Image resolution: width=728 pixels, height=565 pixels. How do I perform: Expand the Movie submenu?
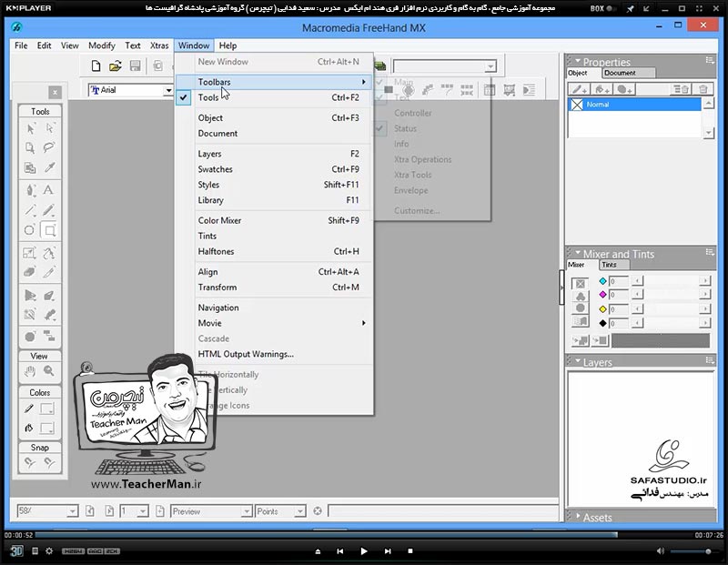tap(274, 323)
